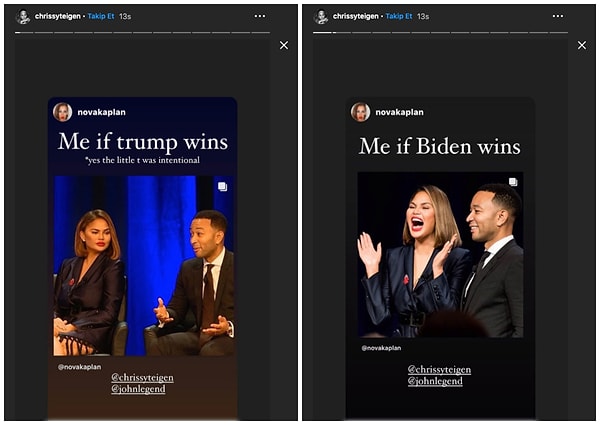The image size is (600, 425).
Task: Open the @chrissyteigen mention in the right story
Action: tap(439, 370)
